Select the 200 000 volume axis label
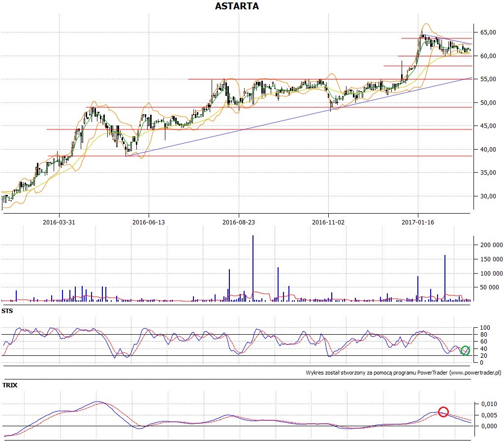The image size is (504, 441). pos(492,245)
